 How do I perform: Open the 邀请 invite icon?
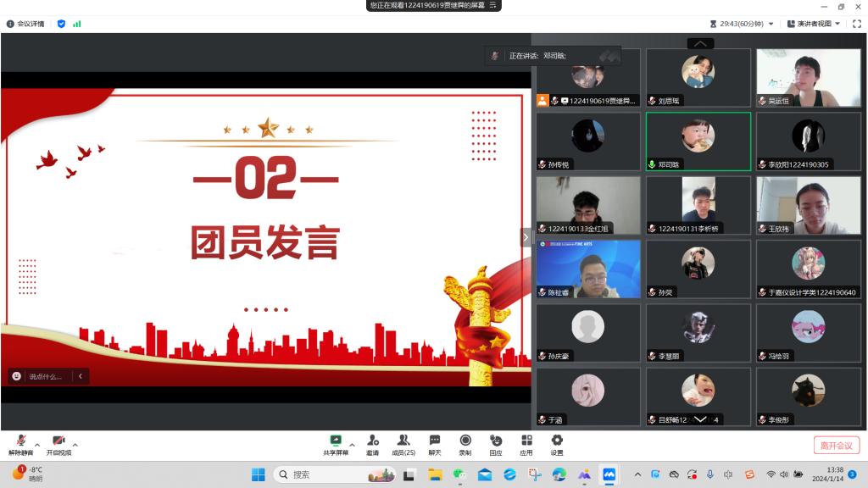pos(373,444)
